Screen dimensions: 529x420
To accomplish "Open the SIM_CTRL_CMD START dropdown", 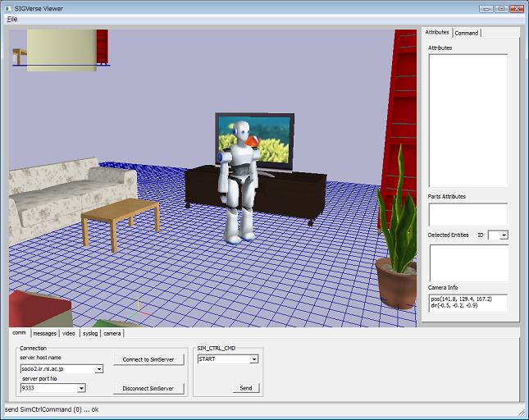I will [x=254, y=359].
